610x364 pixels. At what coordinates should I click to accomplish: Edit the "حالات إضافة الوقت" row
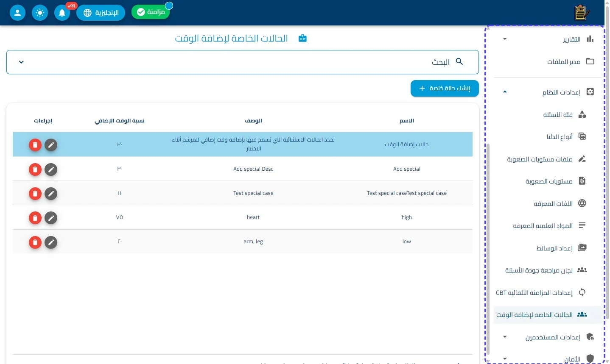51,145
